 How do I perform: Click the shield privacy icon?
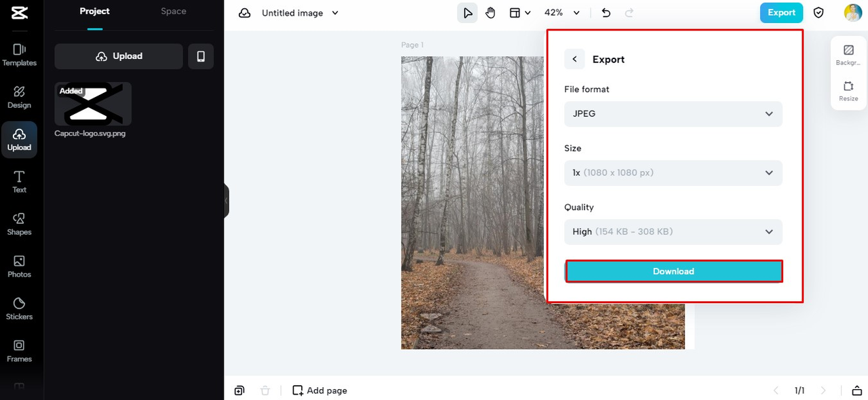(x=818, y=13)
